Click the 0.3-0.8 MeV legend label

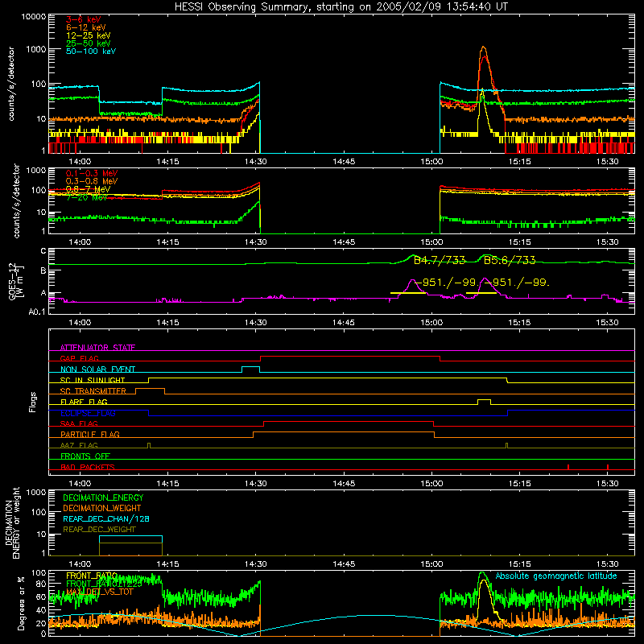coord(92,181)
